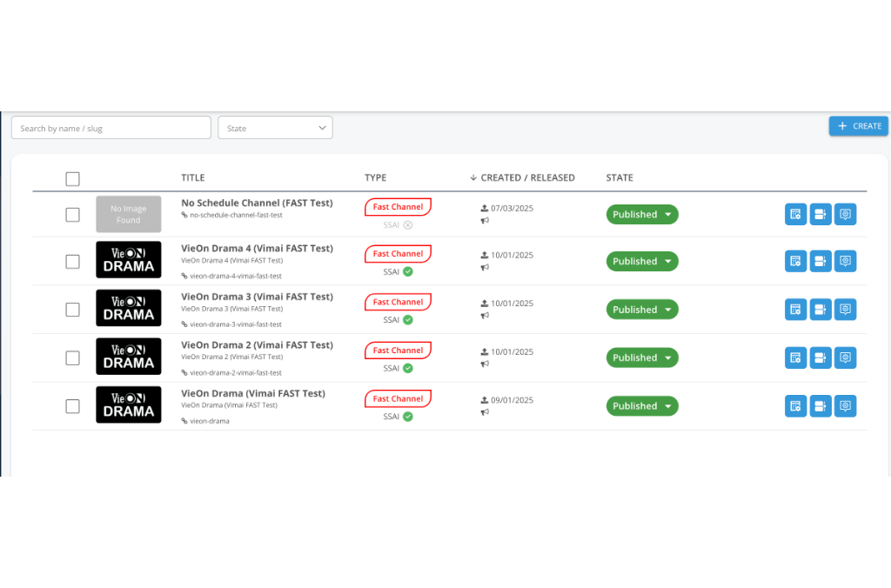Screen dimensions: 891x588
Task: Click the Title column header
Action: click(x=193, y=177)
